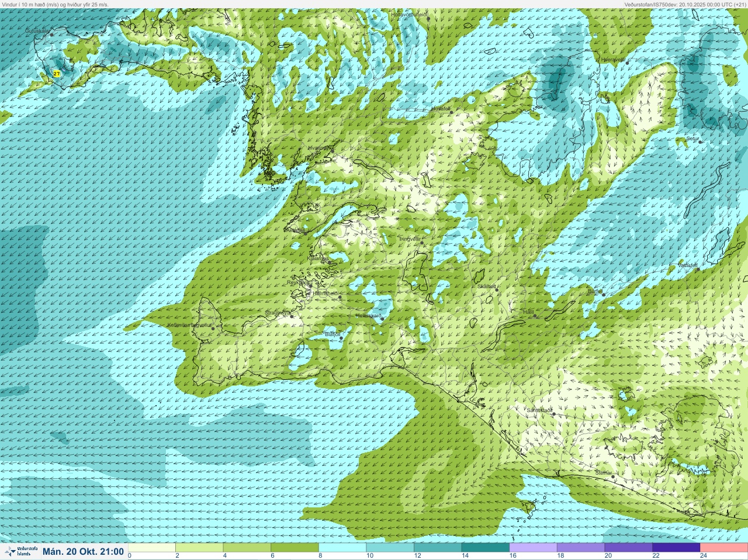Image resolution: width=748 pixels, height=560 pixels.
Task: Click the 12–14 m/s legend swatch
Action: pyautogui.click(x=438, y=548)
